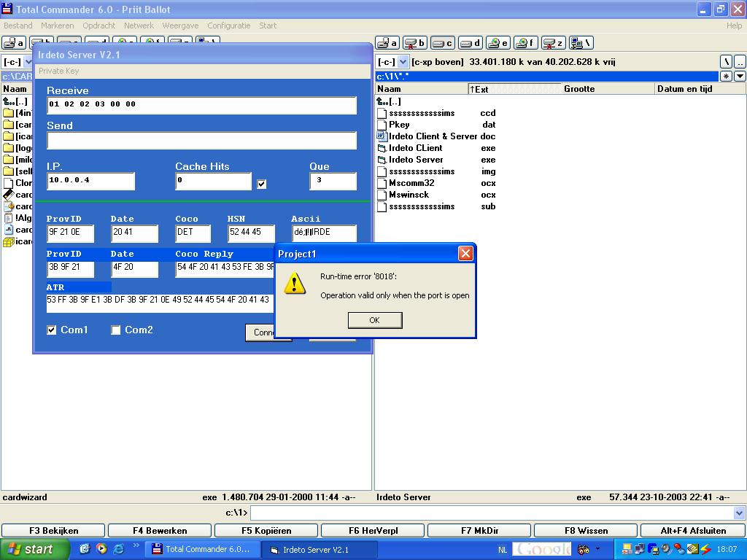Switch left panel to drive a
The width and height of the screenshot is (747, 560).
click(x=13, y=43)
